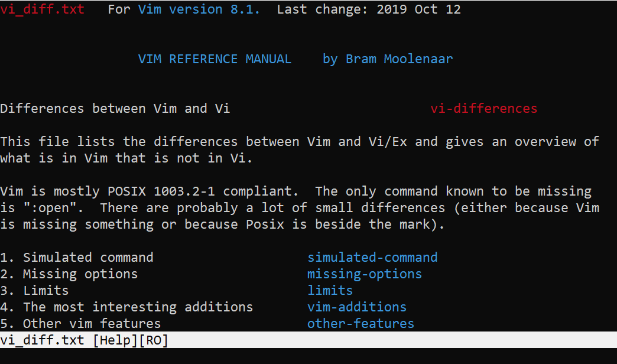Place cursor on "2. Missing options" entry
This screenshot has height=364, width=617.
tap(69, 274)
